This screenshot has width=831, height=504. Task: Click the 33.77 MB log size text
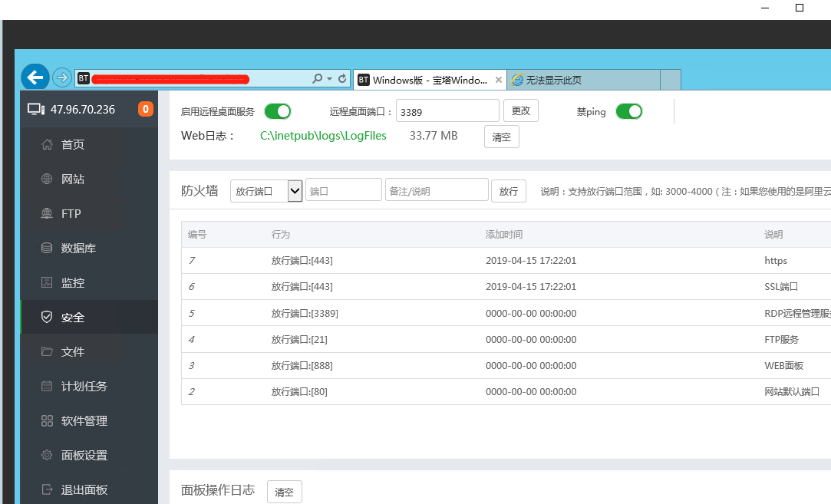tap(434, 136)
